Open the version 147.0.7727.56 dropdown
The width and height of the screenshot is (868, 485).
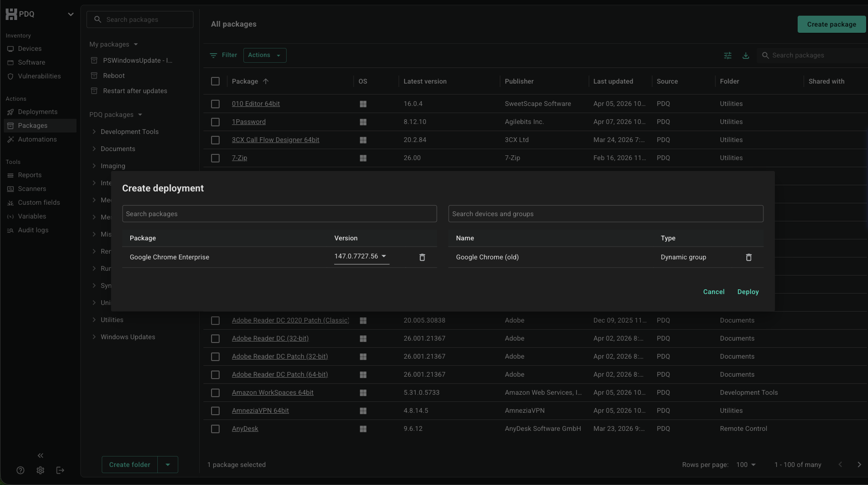pyautogui.click(x=361, y=257)
